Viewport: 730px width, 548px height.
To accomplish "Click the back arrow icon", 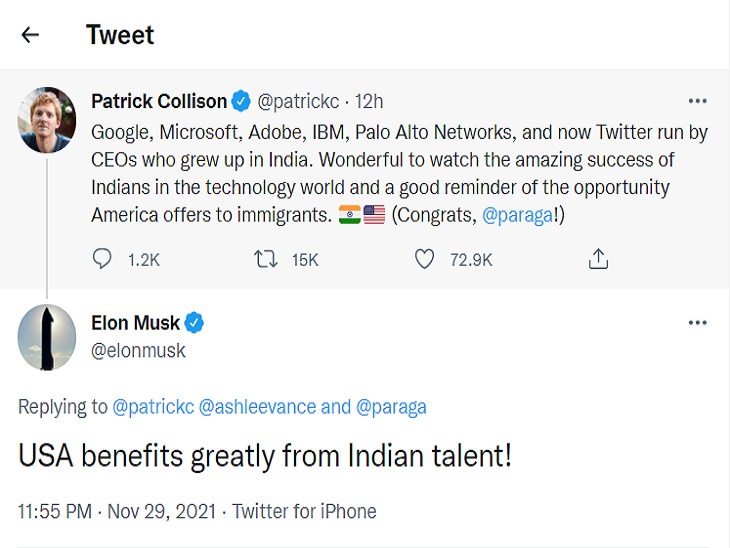I will 30,35.
